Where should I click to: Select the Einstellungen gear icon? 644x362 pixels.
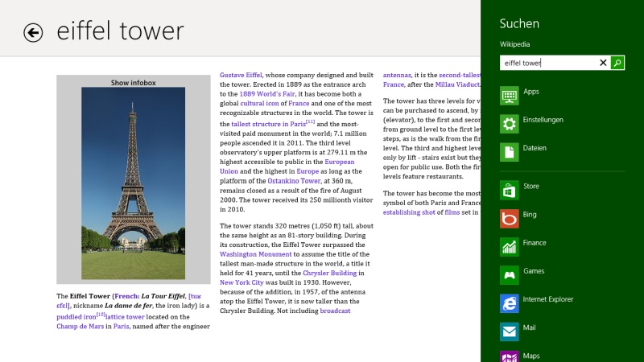coord(510,124)
